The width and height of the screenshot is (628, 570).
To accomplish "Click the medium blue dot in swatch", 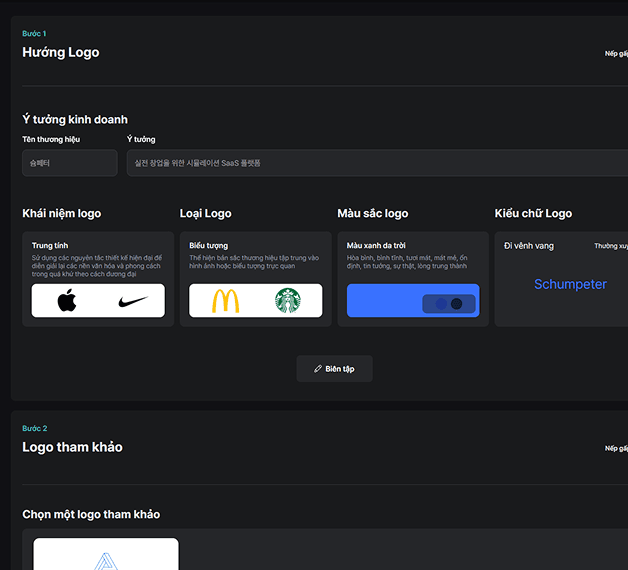I will coord(441,304).
